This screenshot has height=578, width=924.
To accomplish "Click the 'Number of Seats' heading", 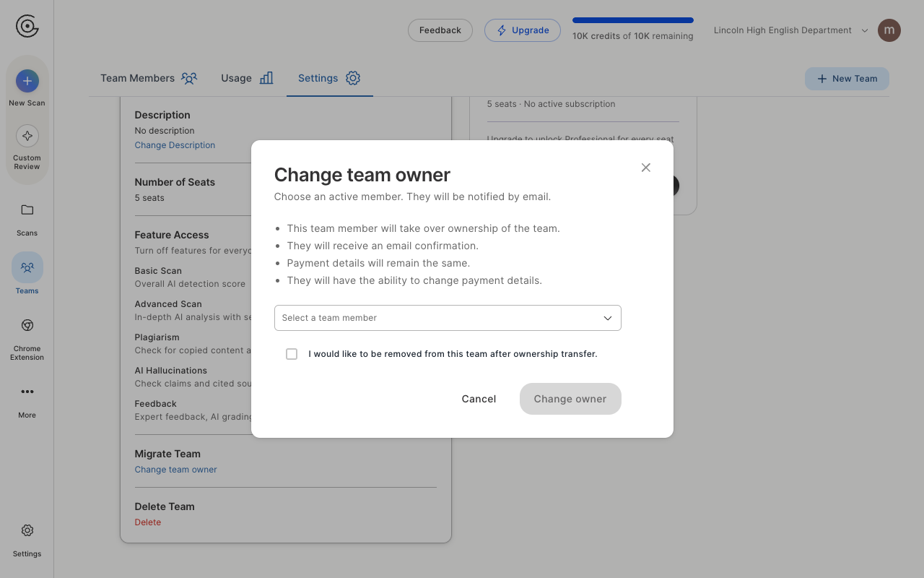I will pyautogui.click(x=175, y=182).
